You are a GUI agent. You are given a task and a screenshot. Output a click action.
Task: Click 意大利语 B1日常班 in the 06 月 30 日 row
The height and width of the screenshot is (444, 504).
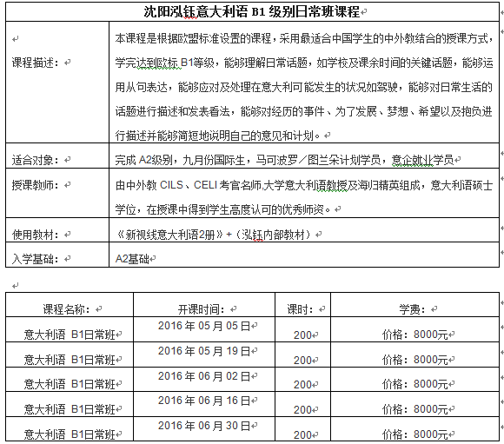click(x=70, y=434)
